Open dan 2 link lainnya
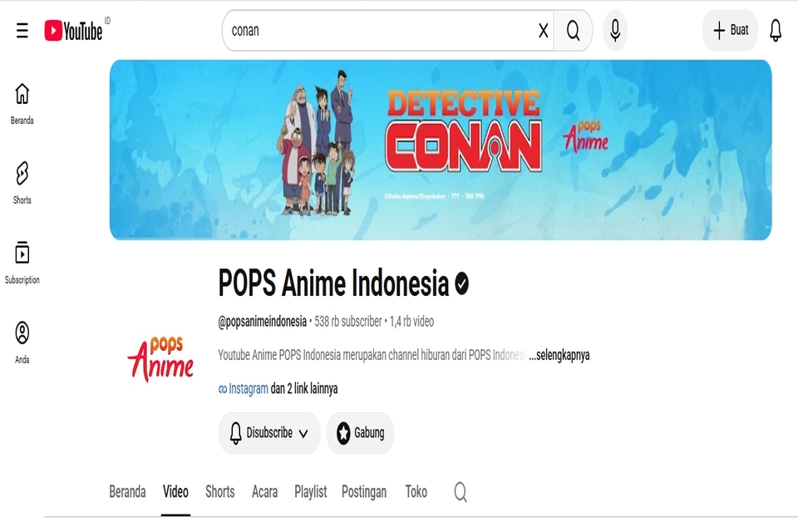 [304, 388]
